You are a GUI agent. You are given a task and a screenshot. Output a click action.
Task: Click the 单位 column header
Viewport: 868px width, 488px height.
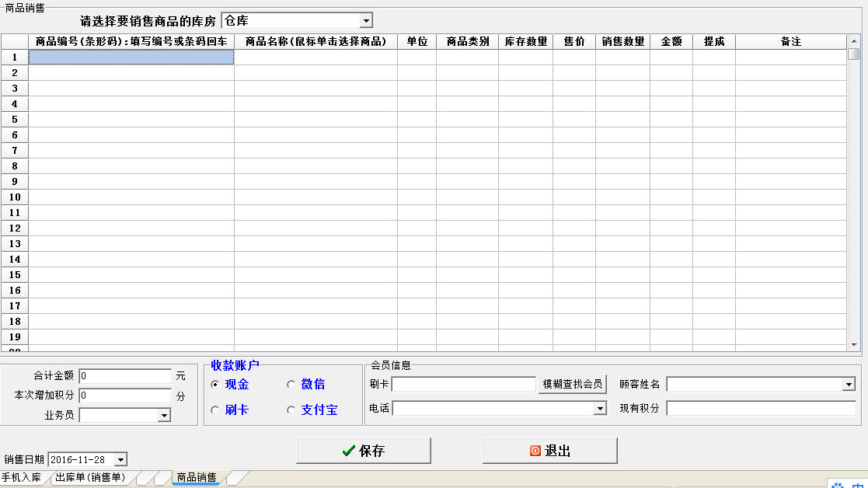pyautogui.click(x=417, y=41)
